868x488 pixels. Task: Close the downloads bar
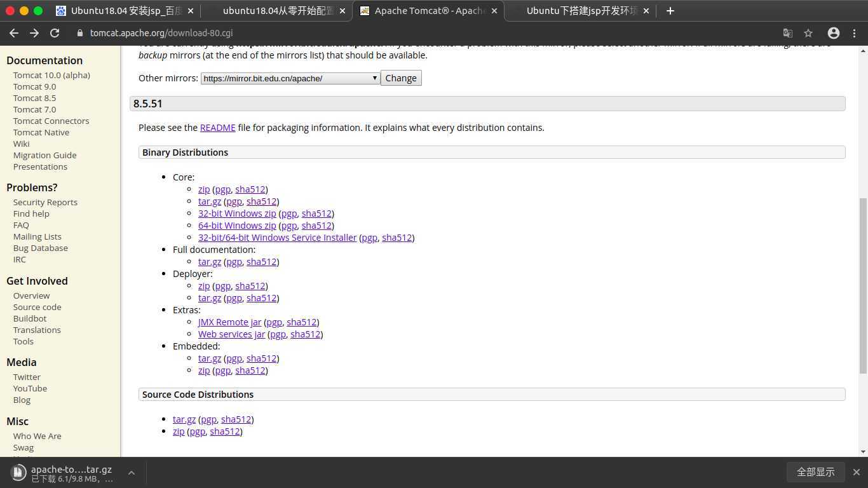pyautogui.click(x=856, y=472)
